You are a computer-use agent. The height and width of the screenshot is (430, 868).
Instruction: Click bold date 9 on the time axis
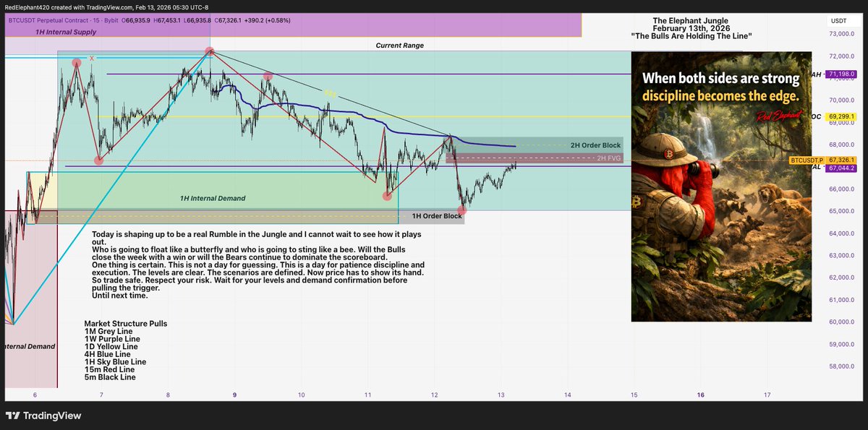click(x=234, y=395)
